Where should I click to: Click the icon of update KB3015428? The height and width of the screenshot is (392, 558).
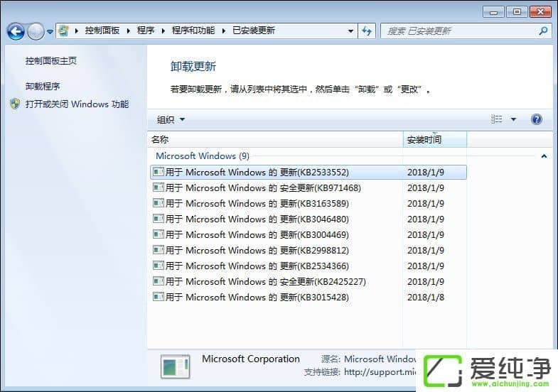click(x=159, y=297)
